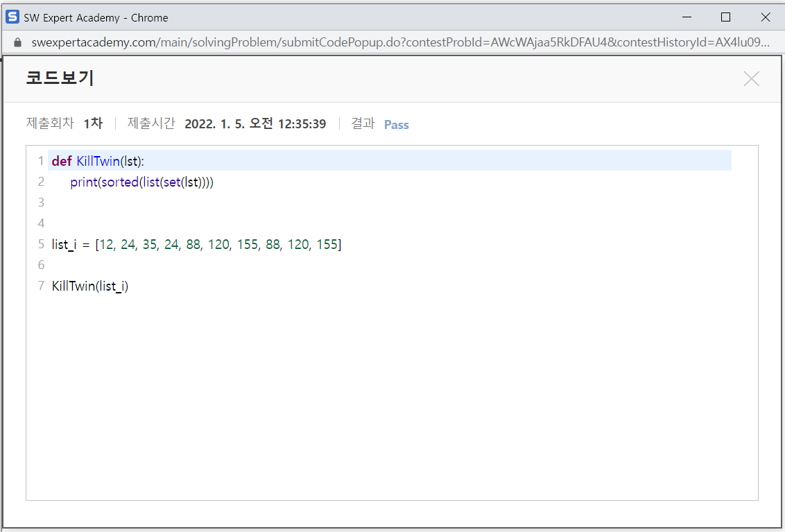Click code line def KillTwin(lst):
The image size is (785, 532).
coord(98,162)
